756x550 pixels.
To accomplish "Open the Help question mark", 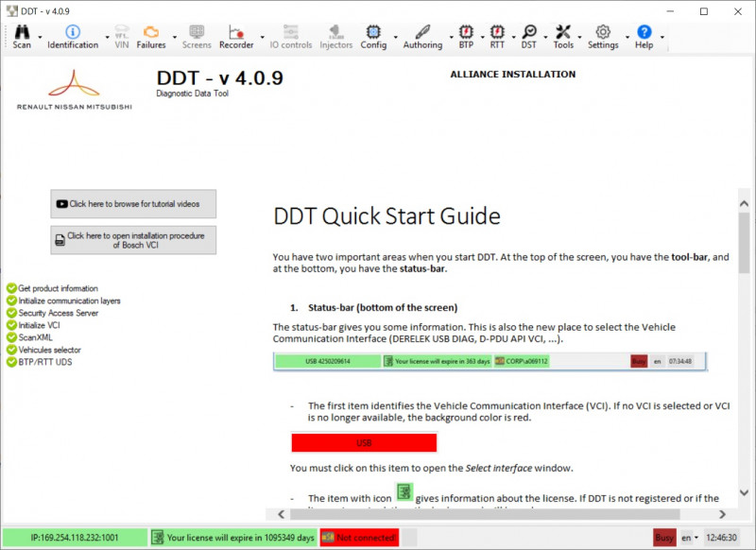I will click(644, 37).
